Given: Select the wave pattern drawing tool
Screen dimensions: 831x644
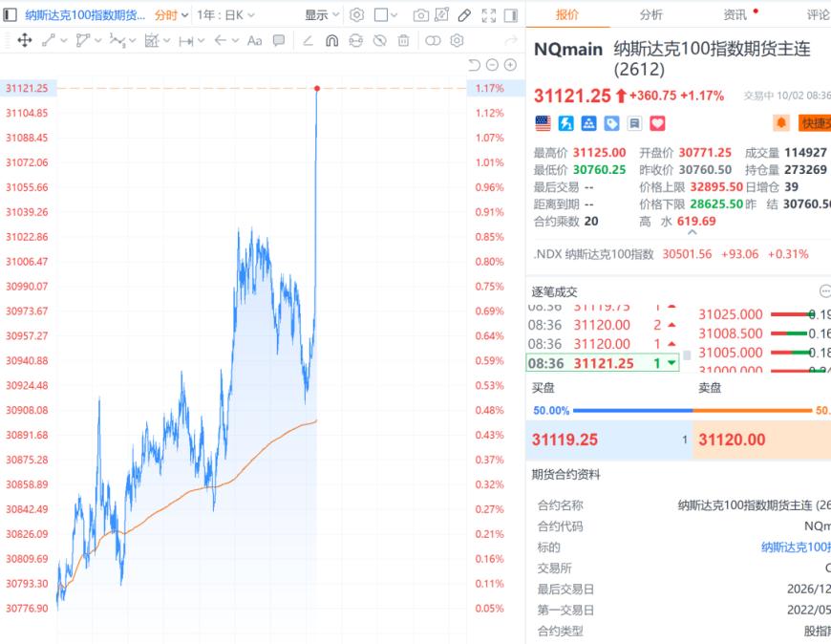Looking at the screenshot, I should coord(117,40).
